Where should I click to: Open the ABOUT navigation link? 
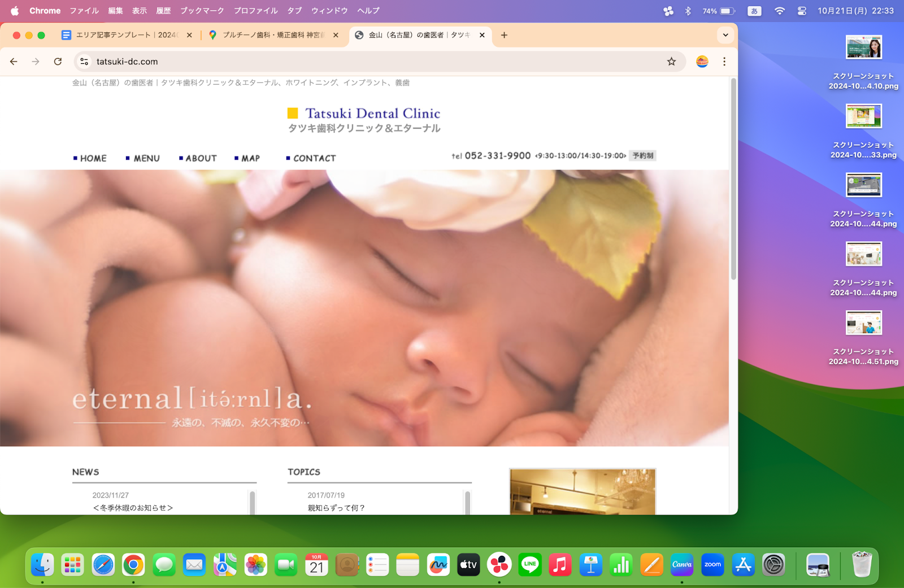click(x=198, y=158)
